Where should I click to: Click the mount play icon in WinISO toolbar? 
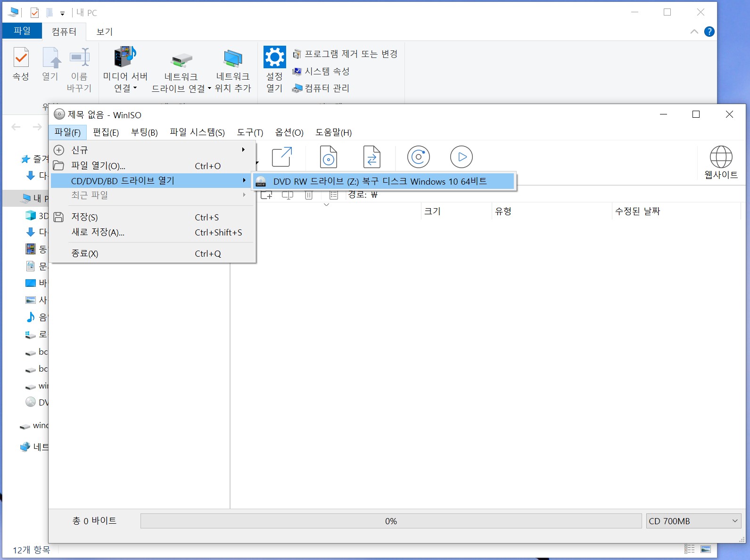(x=462, y=157)
